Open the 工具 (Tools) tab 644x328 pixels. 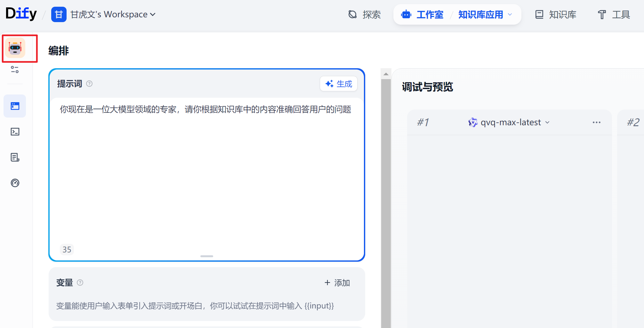click(614, 14)
